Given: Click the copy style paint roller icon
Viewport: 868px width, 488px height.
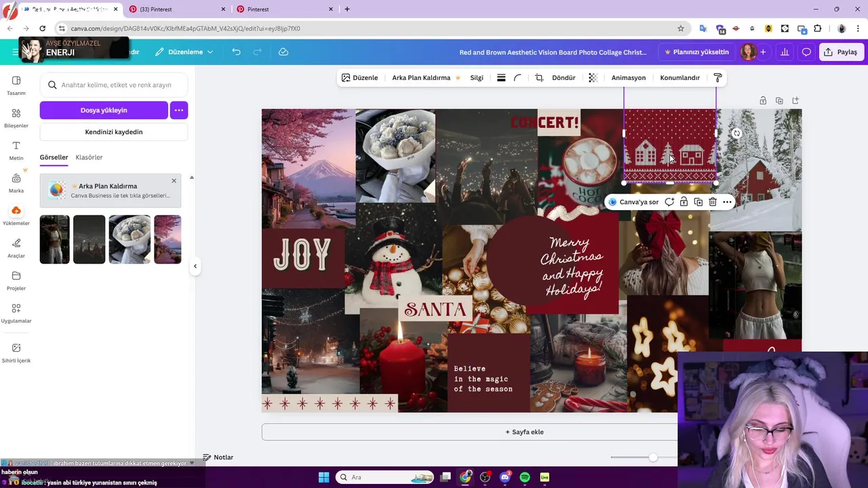Looking at the screenshot, I should 717,78.
